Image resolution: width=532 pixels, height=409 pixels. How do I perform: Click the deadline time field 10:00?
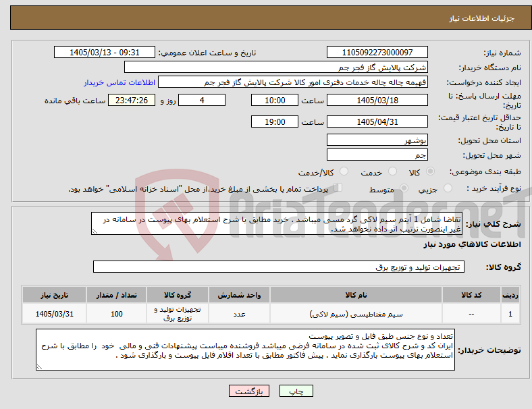(x=275, y=100)
